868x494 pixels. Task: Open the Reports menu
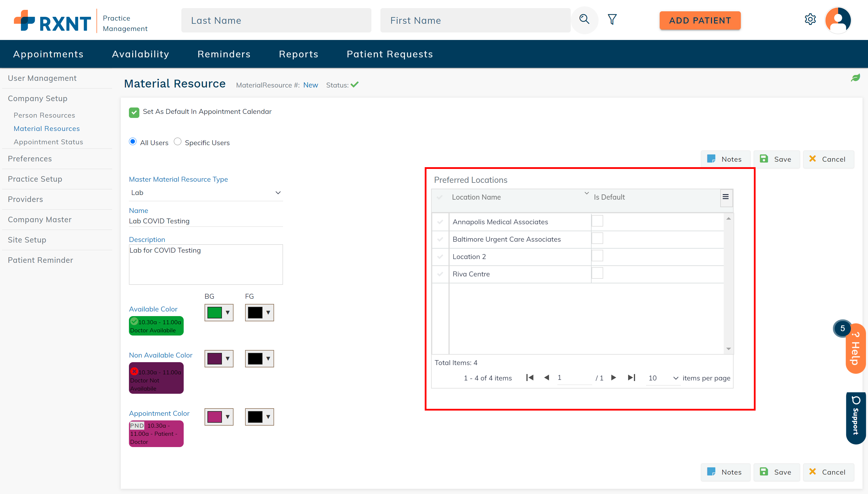tap(298, 54)
